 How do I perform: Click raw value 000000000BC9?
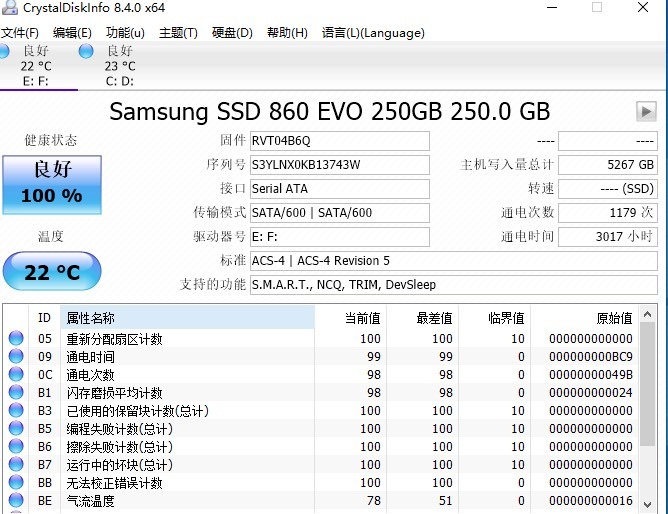[x=590, y=356]
